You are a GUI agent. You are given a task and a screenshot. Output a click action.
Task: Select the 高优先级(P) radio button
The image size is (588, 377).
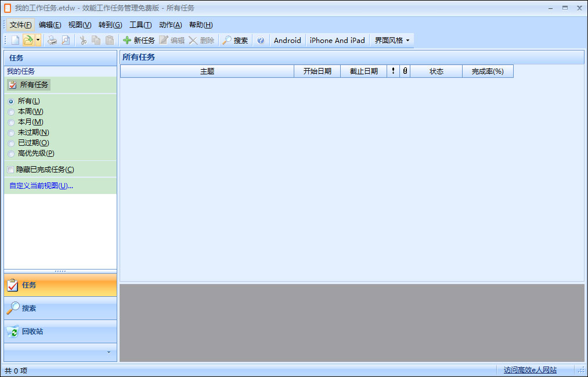point(11,154)
